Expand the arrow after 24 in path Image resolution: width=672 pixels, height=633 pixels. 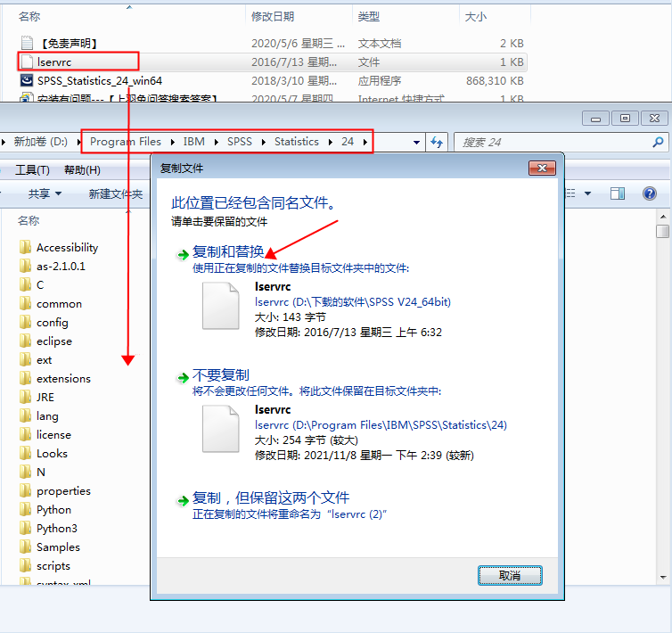tap(365, 142)
